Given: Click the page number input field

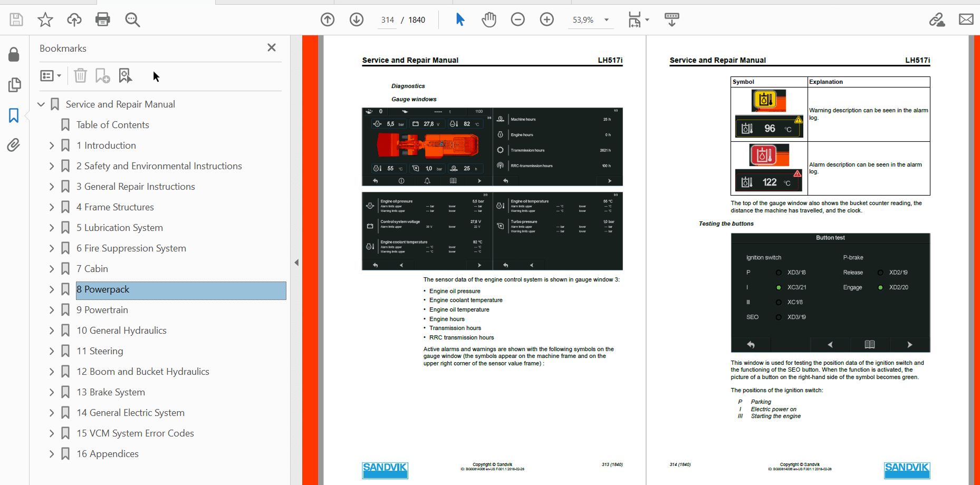Looking at the screenshot, I should pos(388,20).
